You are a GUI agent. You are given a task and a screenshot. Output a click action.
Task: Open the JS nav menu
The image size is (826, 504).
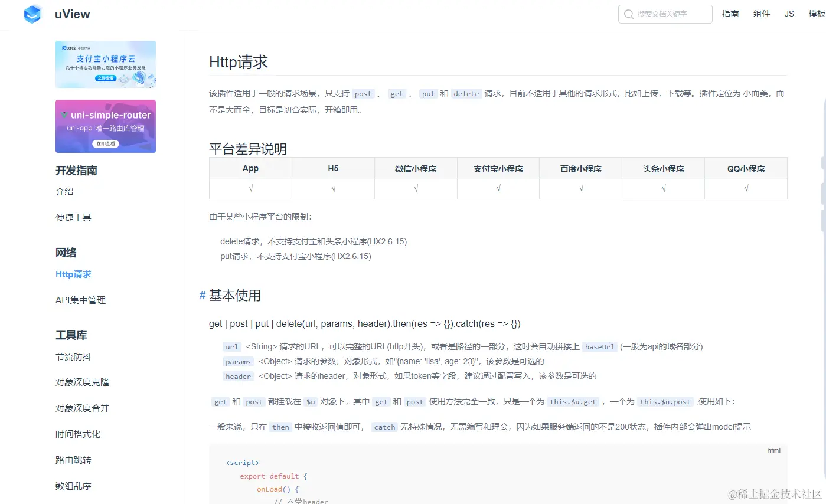click(x=789, y=14)
